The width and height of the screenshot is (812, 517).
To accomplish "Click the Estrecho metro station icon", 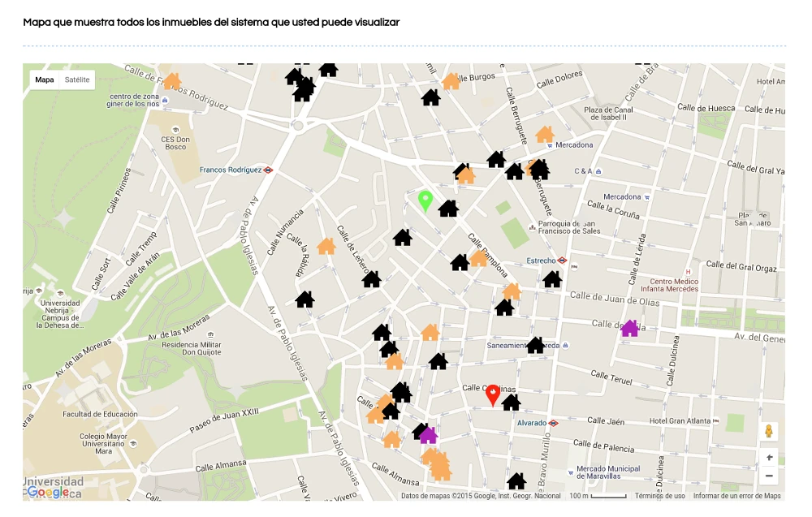I will pyautogui.click(x=563, y=261).
